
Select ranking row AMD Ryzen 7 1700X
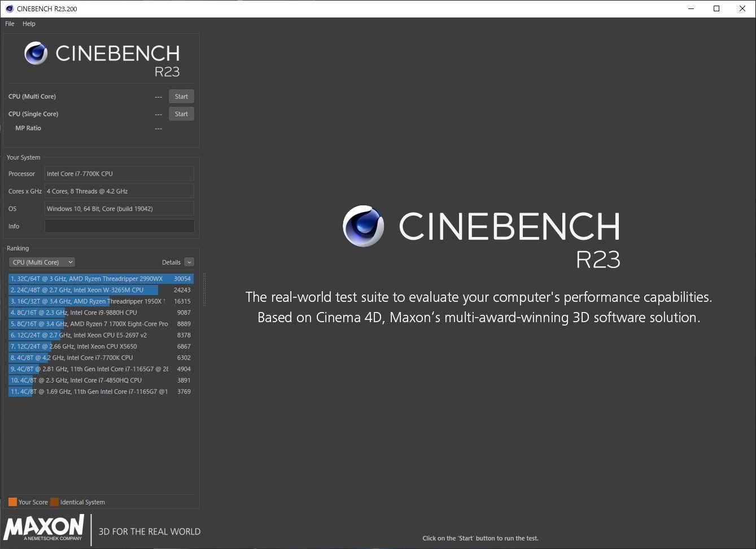click(101, 324)
